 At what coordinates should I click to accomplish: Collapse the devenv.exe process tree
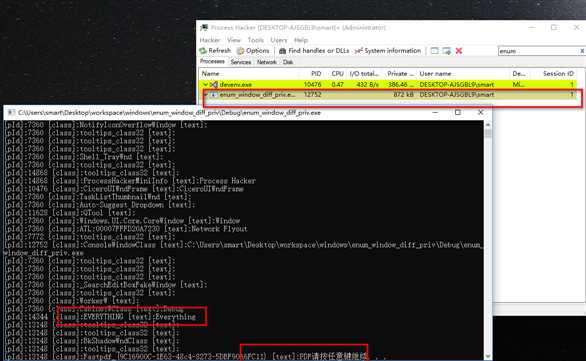pos(205,84)
